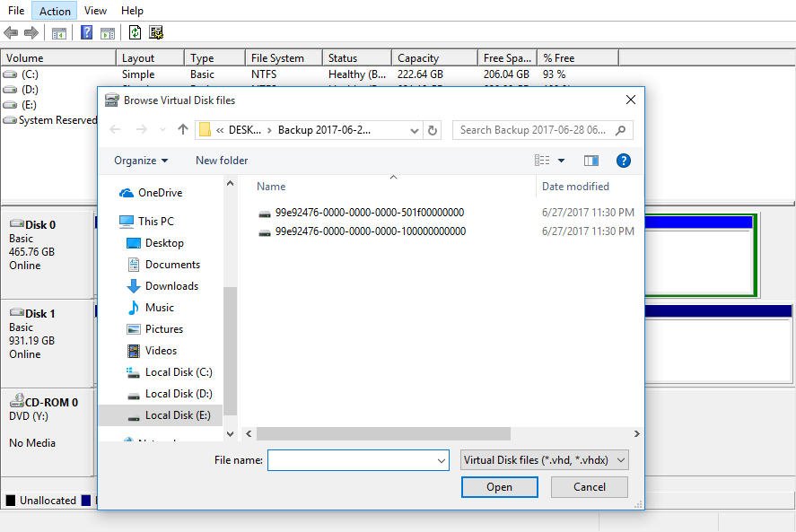Select volume (E:) in Disk Management list
This screenshot has width=796, height=532.
(x=21, y=105)
